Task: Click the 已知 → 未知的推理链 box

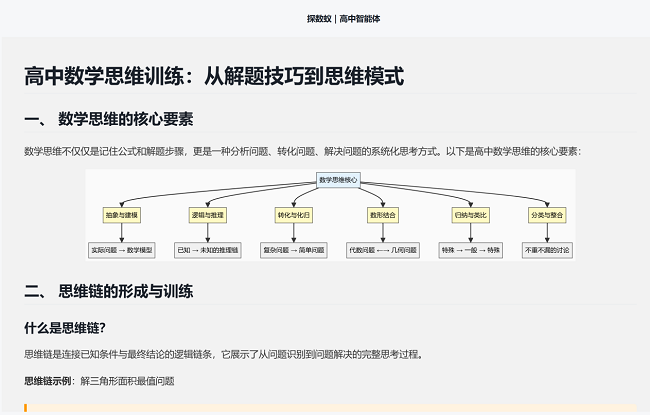Action: pyautogui.click(x=208, y=250)
